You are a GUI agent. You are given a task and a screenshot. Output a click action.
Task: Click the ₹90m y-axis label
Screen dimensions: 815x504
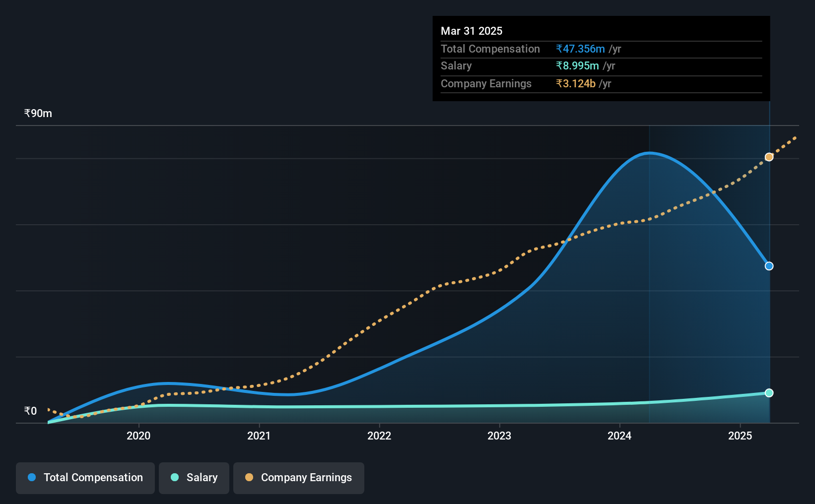(38, 113)
